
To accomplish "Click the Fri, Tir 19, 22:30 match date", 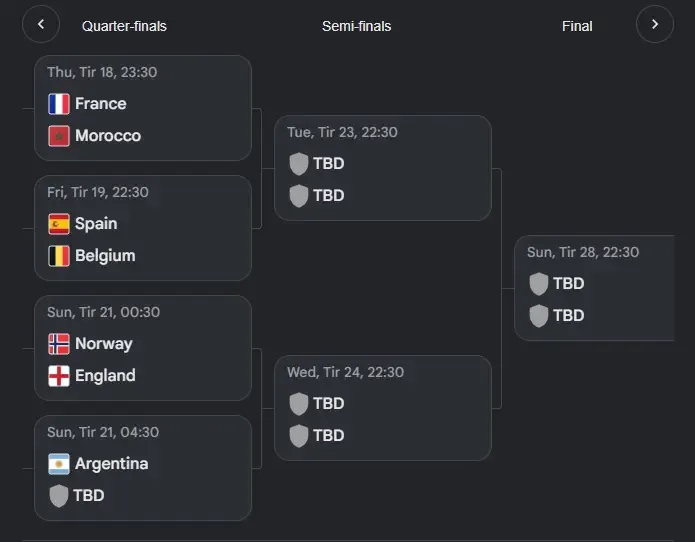I will click(98, 192).
